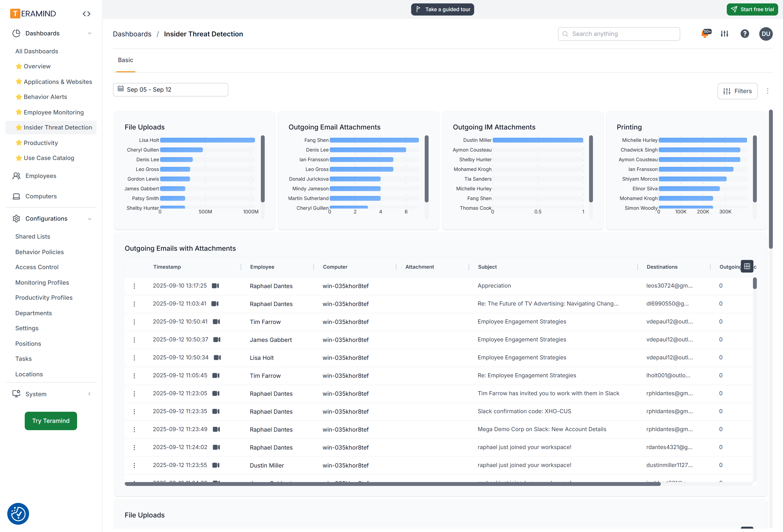This screenshot has height=532, width=783.
Task: Play session recording for 2025-09-12 10:50:41
Action: [x=216, y=322]
